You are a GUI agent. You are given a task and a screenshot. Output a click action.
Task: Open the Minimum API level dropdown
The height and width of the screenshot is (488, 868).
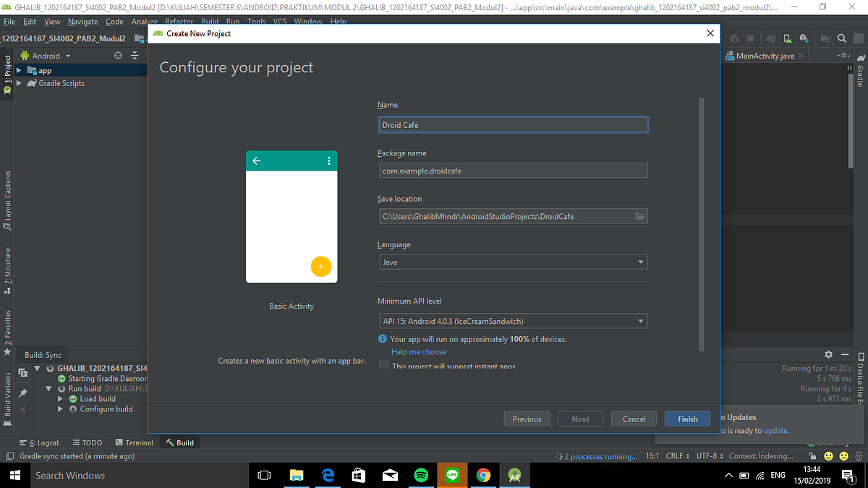point(513,320)
